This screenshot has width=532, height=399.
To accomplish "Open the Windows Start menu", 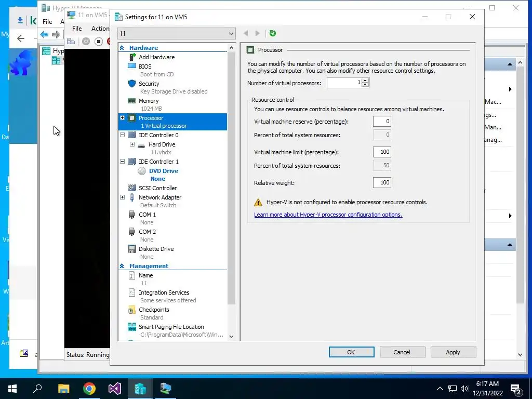I will 12,389.
